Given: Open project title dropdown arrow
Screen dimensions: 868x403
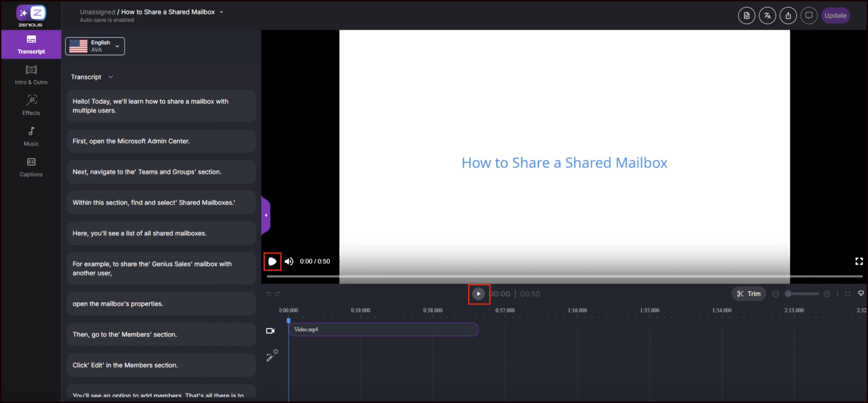Looking at the screenshot, I should pos(221,12).
